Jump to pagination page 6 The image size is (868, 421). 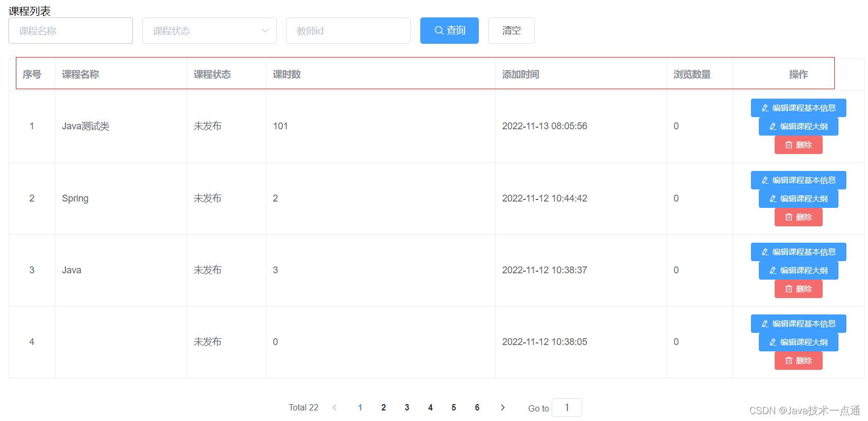tap(477, 407)
